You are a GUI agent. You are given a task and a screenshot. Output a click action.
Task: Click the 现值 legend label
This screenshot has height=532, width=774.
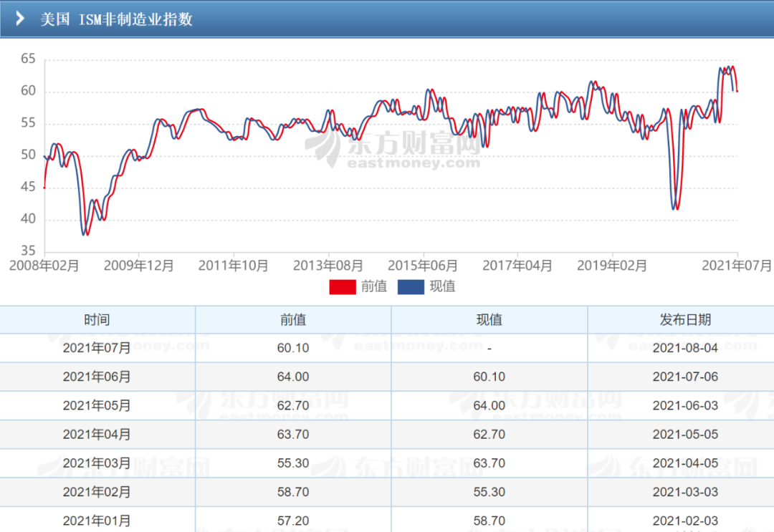pyautogui.click(x=442, y=286)
